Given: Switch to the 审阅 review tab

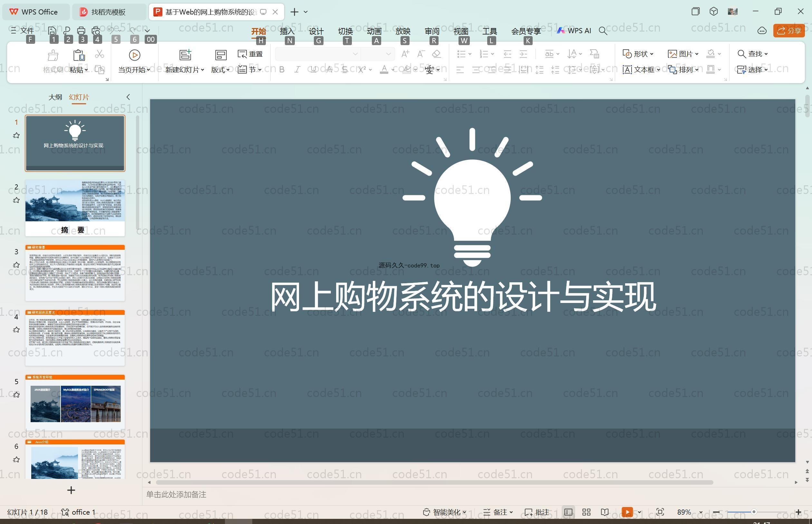Looking at the screenshot, I should point(432,31).
